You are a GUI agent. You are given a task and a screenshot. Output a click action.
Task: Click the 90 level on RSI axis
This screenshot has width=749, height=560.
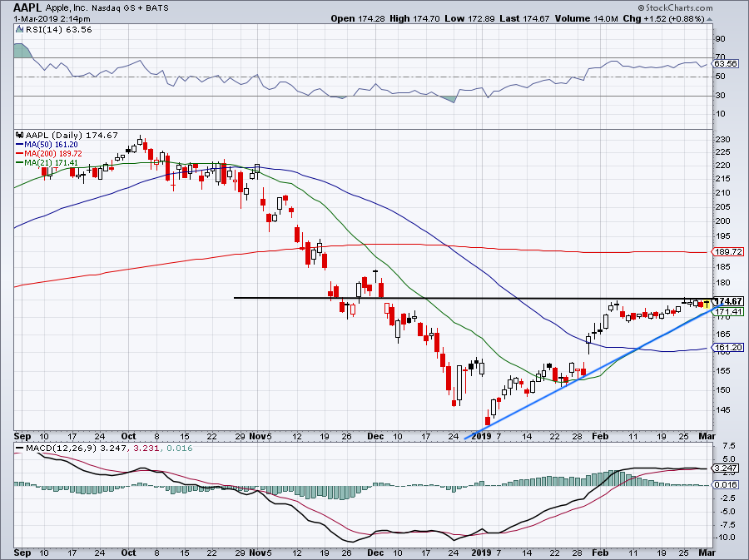[721, 38]
